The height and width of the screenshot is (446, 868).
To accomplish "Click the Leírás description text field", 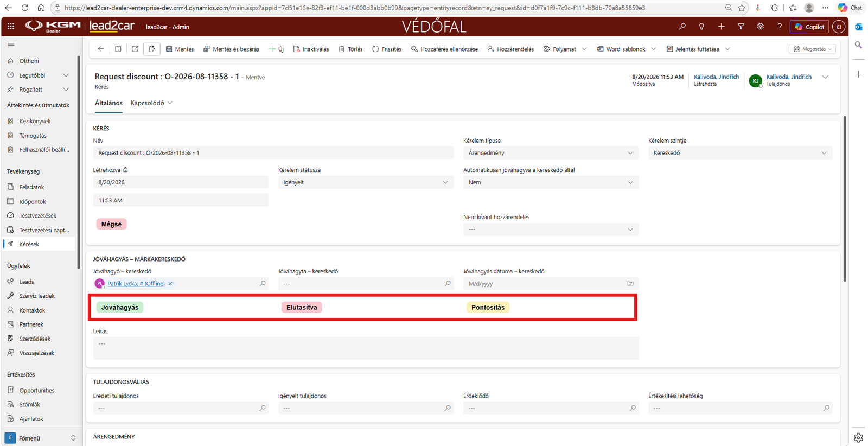I will pos(366,348).
